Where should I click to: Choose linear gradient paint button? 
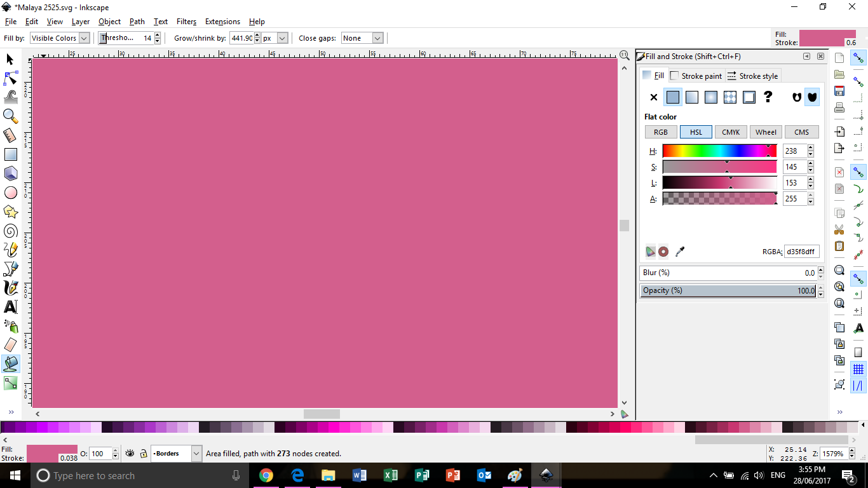tap(692, 97)
